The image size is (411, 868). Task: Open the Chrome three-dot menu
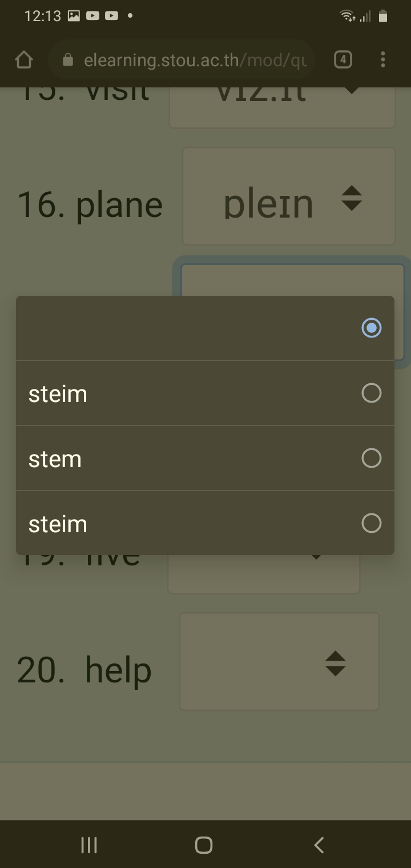382,59
